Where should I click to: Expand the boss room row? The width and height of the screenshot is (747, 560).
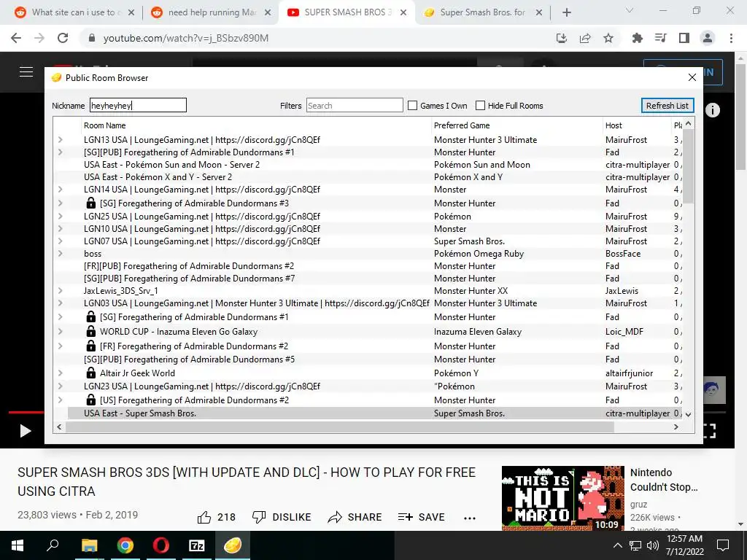pyautogui.click(x=60, y=253)
